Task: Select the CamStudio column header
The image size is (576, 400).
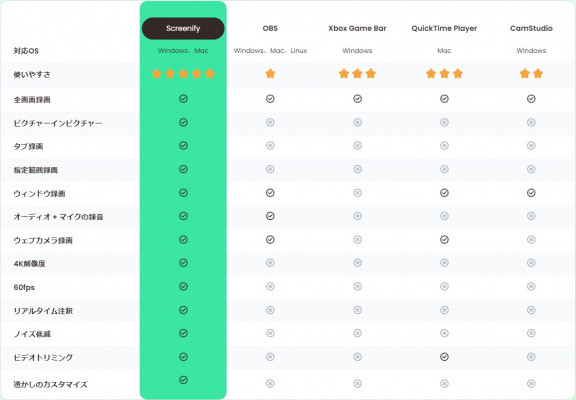Action: [x=531, y=28]
